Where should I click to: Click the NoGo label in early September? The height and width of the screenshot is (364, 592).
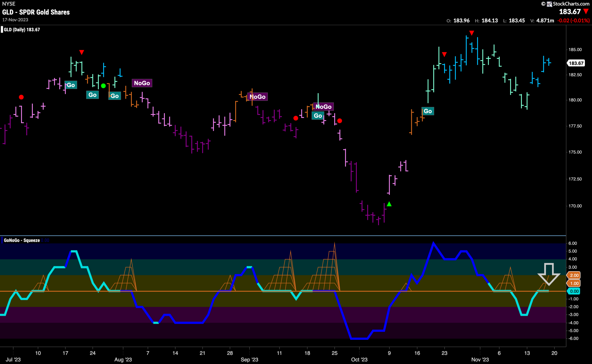pyautogui.click(x=257, y=96)
